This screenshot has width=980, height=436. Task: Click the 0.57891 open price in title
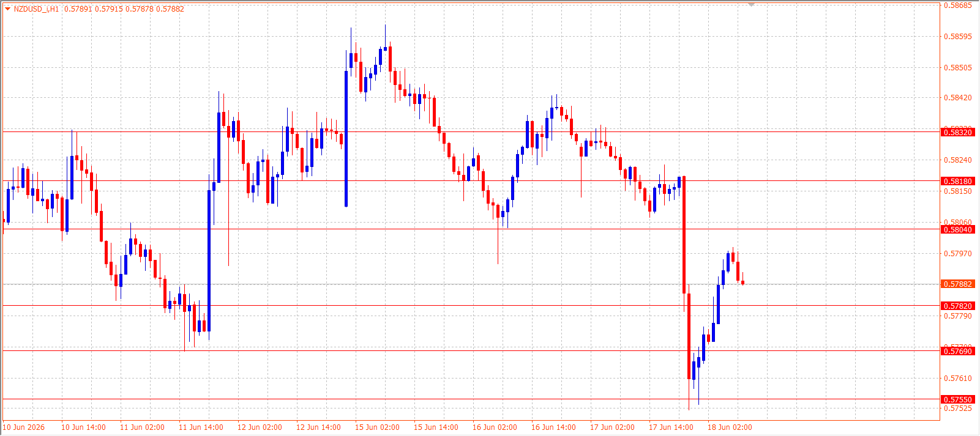point(78,9)
